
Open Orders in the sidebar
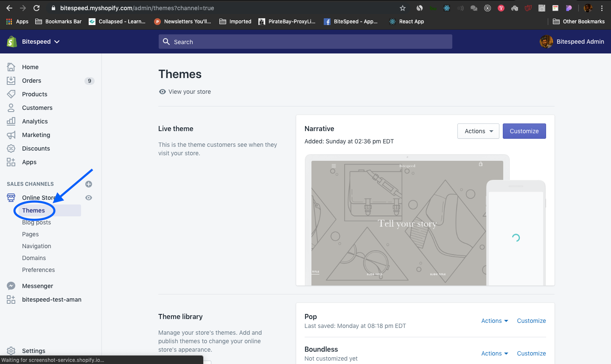(32, 81)
